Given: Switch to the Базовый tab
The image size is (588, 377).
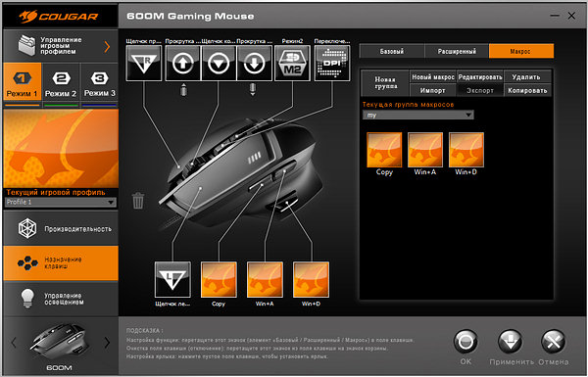Looking at the screenshot, I should (x=391, y=51).
